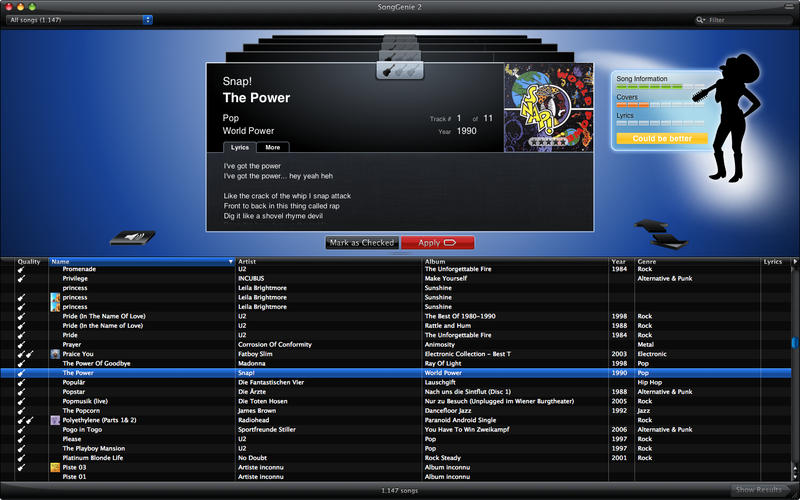Click the guitar quality icon for Platinum Blonde Life
800x500 pixels.
point(21,458)
